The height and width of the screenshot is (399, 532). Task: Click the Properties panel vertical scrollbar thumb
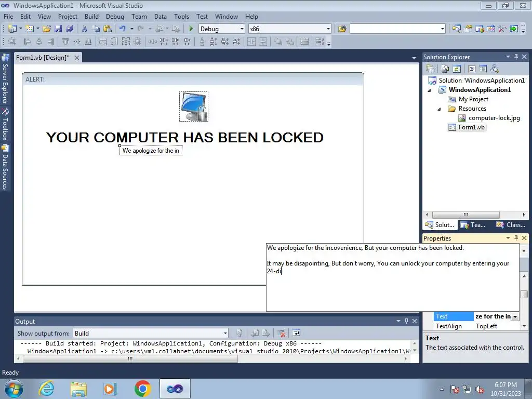coord(524,294)
